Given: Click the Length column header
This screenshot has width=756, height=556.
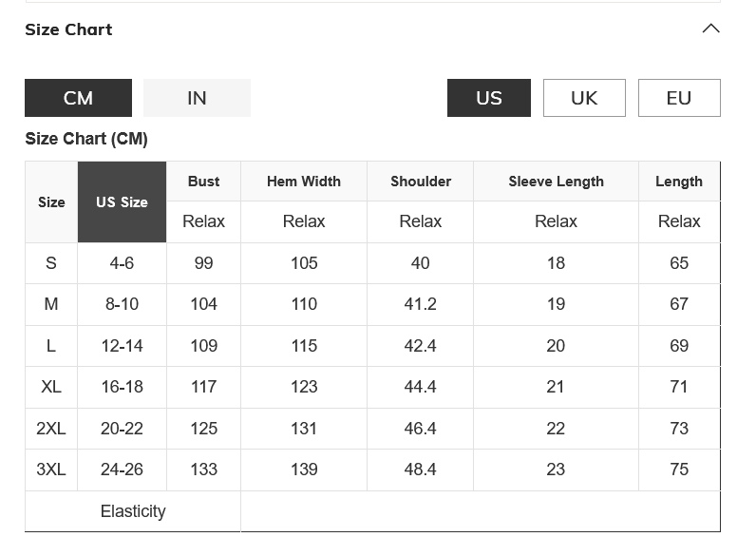Looking at the screenshot, I should point(678,182).
